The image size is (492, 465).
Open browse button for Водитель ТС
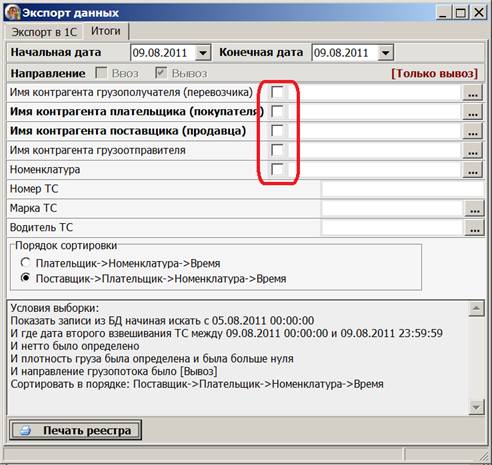tap(474, 228)
